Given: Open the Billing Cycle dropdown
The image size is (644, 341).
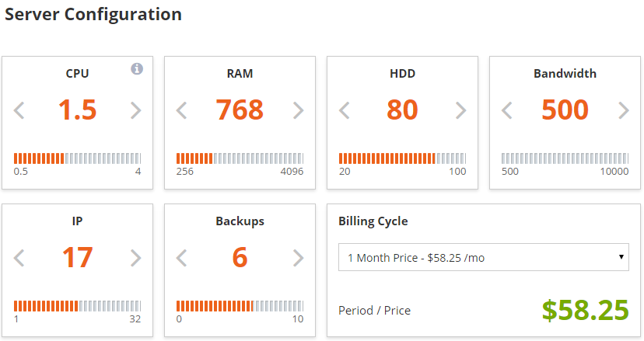Looking at the screenshot, I should coord(484,257).
